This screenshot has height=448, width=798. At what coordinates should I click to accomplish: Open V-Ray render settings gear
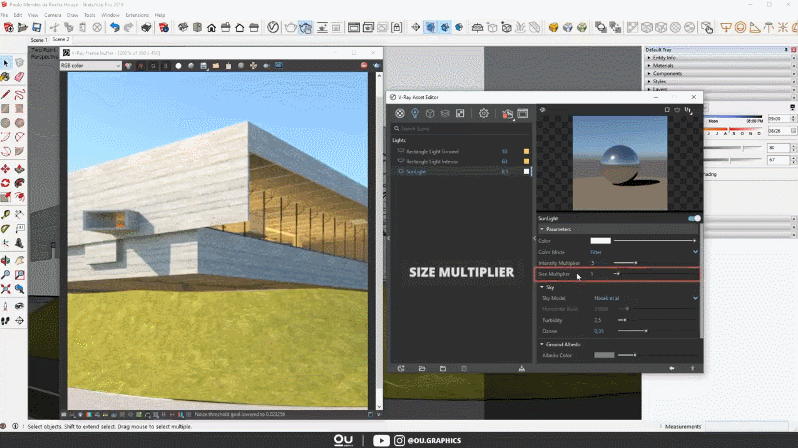[484, 114]
